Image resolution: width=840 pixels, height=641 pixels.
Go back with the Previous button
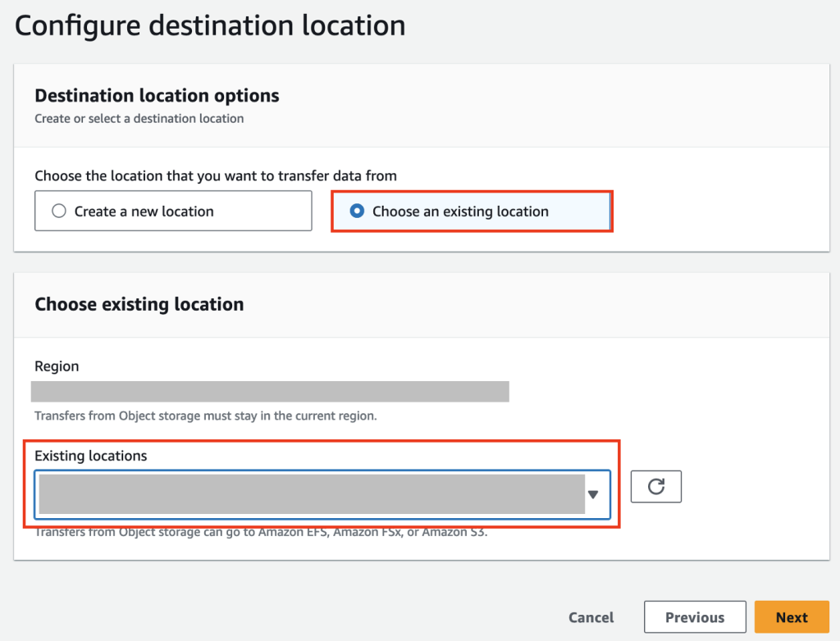tap(694, 617)
